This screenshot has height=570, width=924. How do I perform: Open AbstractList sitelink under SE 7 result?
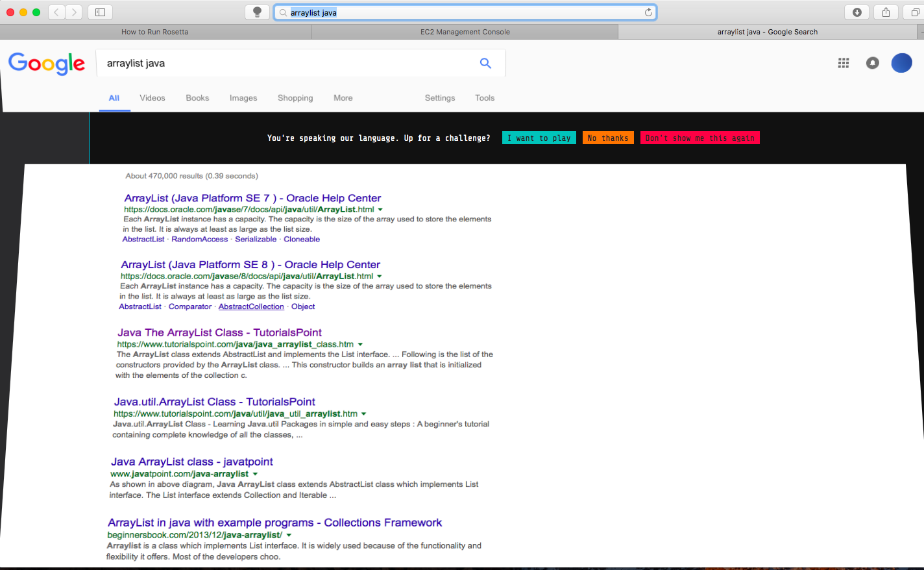coord(143,240)
